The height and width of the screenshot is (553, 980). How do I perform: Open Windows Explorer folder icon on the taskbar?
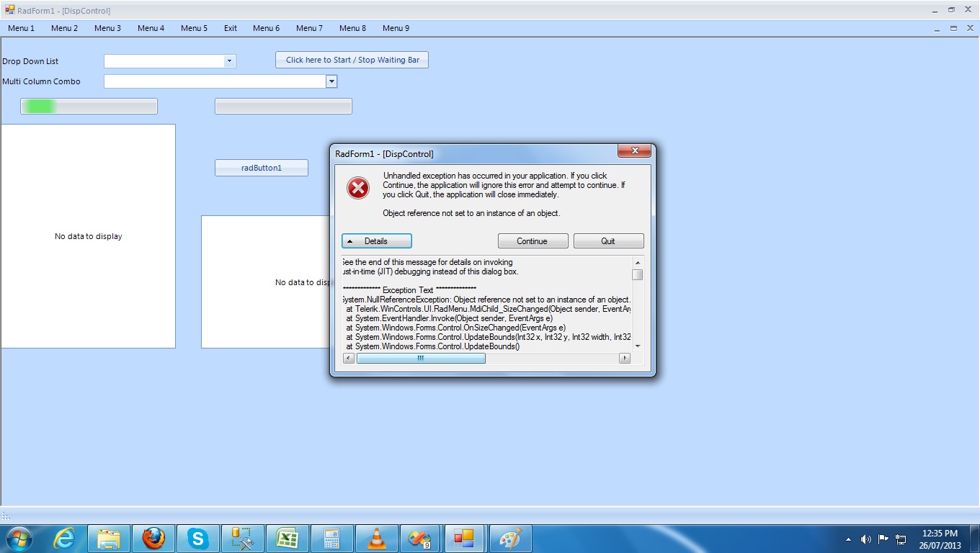click(x=109, y=539)
